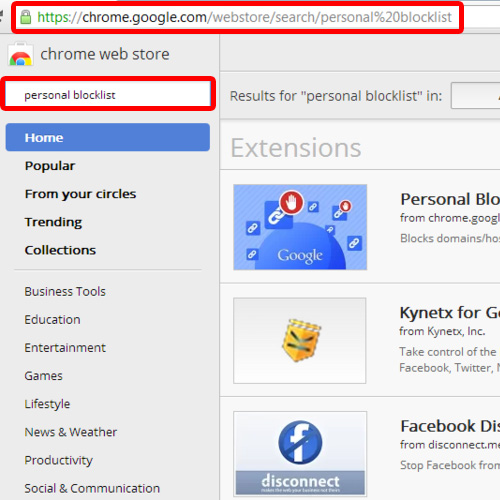The height and width of the screenshot is (500, 500).
Task: Click the browser address bar URL
Action: 244,17
